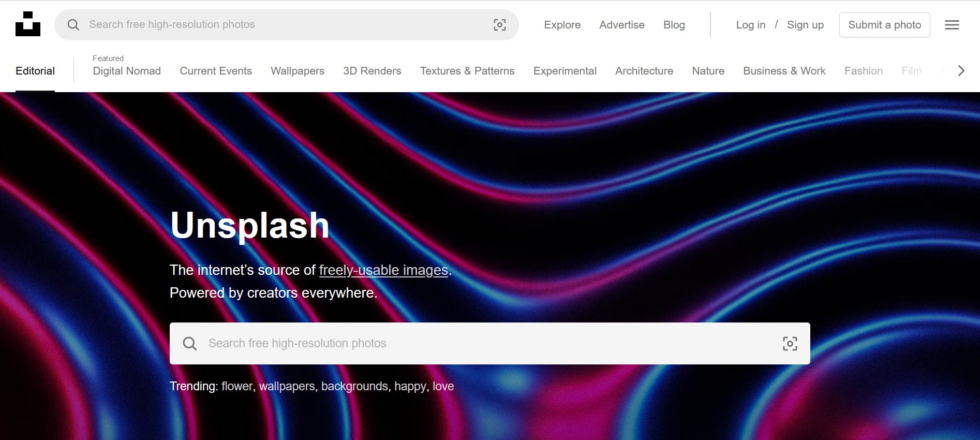Select the Architecture category
Screen dimensions: 980x440
644,71
